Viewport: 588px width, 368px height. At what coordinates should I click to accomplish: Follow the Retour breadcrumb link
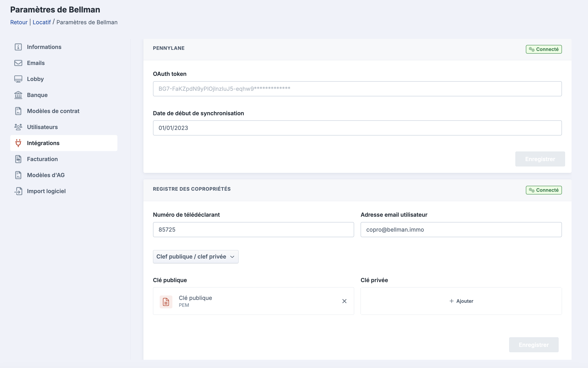19,22
